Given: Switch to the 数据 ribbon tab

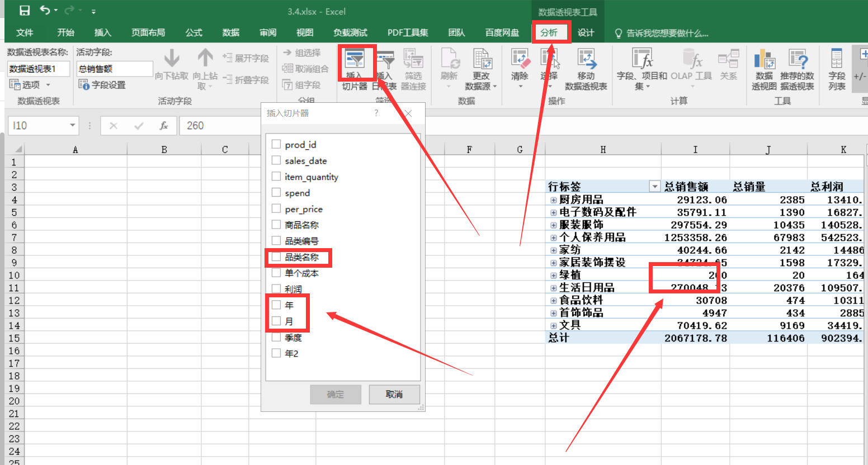Looking at the screenshot, I should [x=230, y=32].
